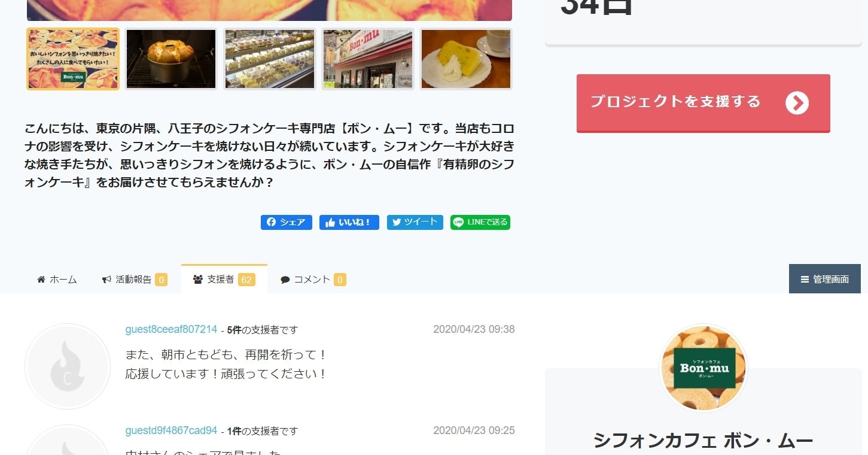The width and height of the screenshot is (868, 455).
Task: Click the arrow icon on the support project button
Action: pyautogui.click(x=797, y=103)
